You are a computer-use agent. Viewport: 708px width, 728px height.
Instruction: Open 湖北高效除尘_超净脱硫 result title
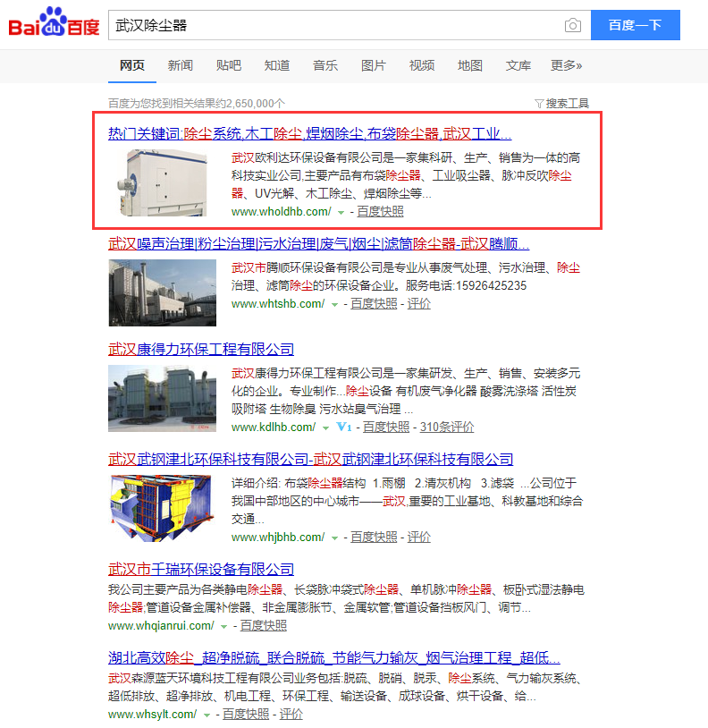tap(334, 658)
